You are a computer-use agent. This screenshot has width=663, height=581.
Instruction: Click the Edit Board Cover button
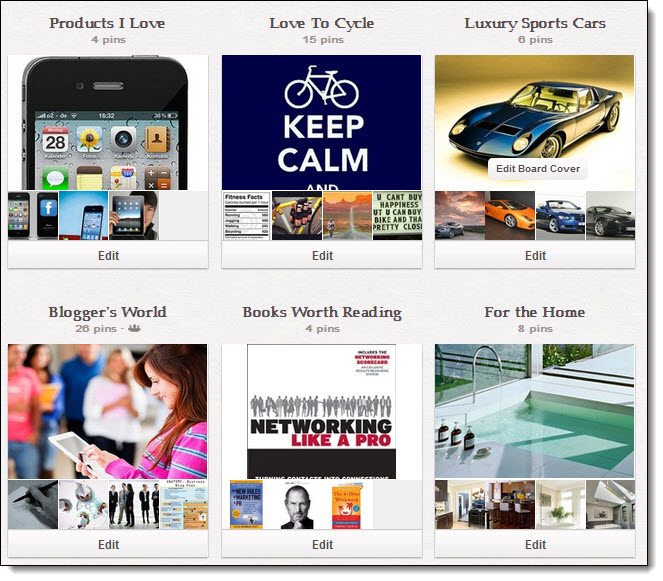pos(537,169)
